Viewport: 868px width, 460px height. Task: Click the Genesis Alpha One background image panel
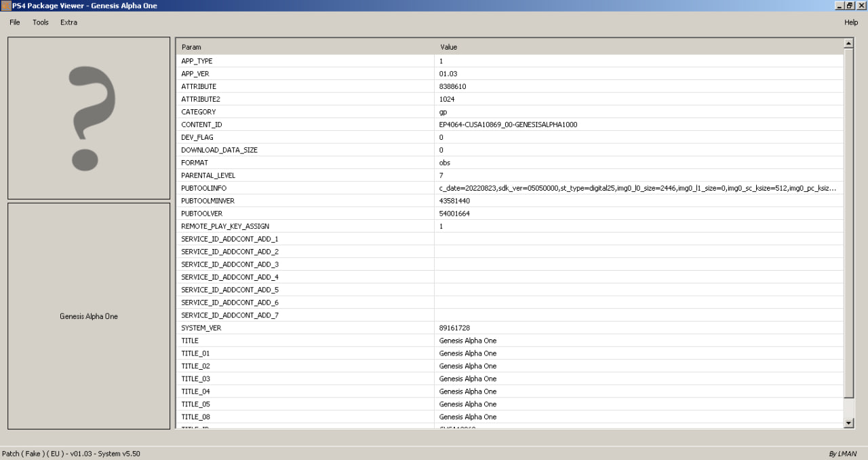(89, 316)
